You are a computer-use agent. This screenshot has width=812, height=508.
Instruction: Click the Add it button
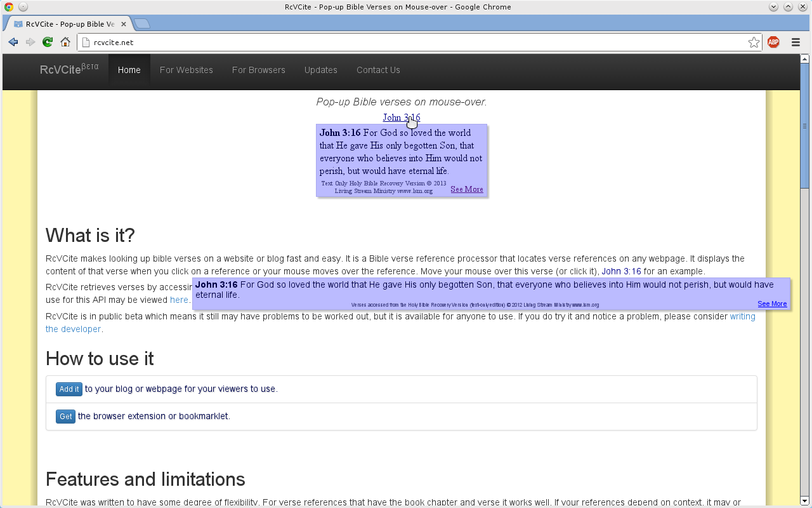(x=69, y=389)
